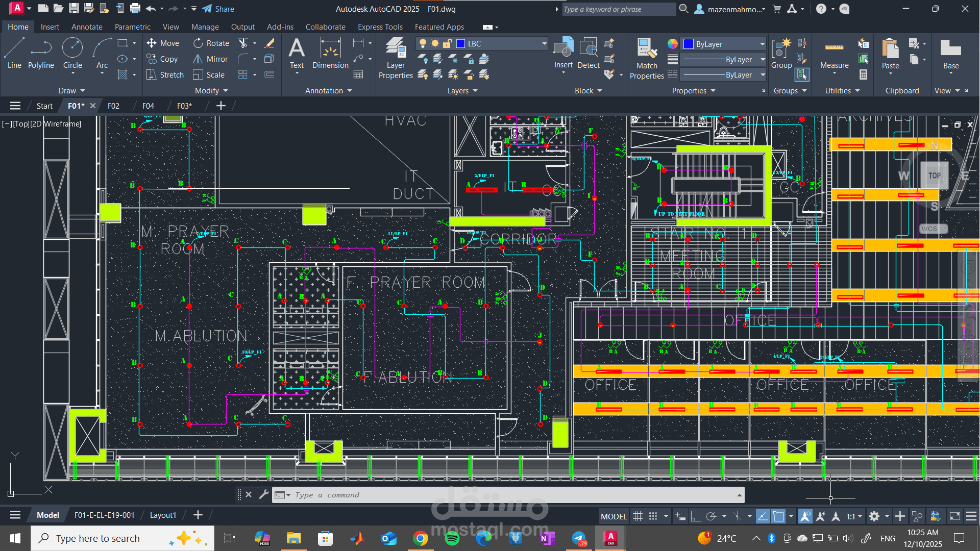Expand the Draw panel flyout
Screen dimensions: 980x551
[71, 91]
